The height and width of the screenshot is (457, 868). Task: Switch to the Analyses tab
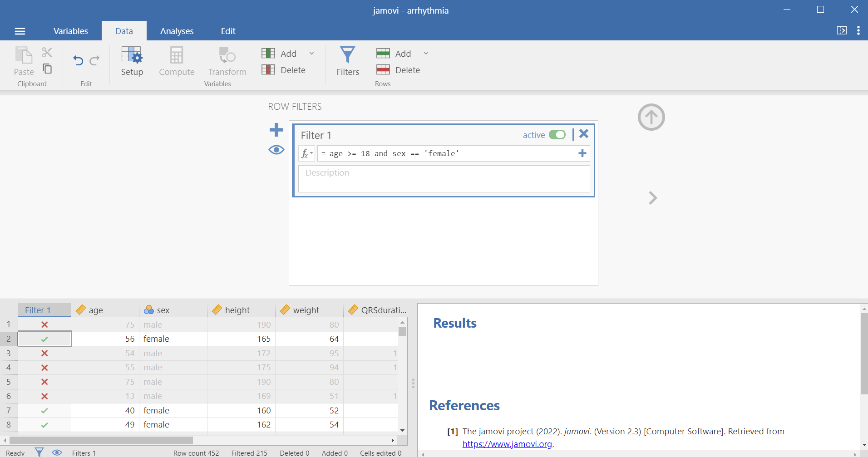pos(177,31)
